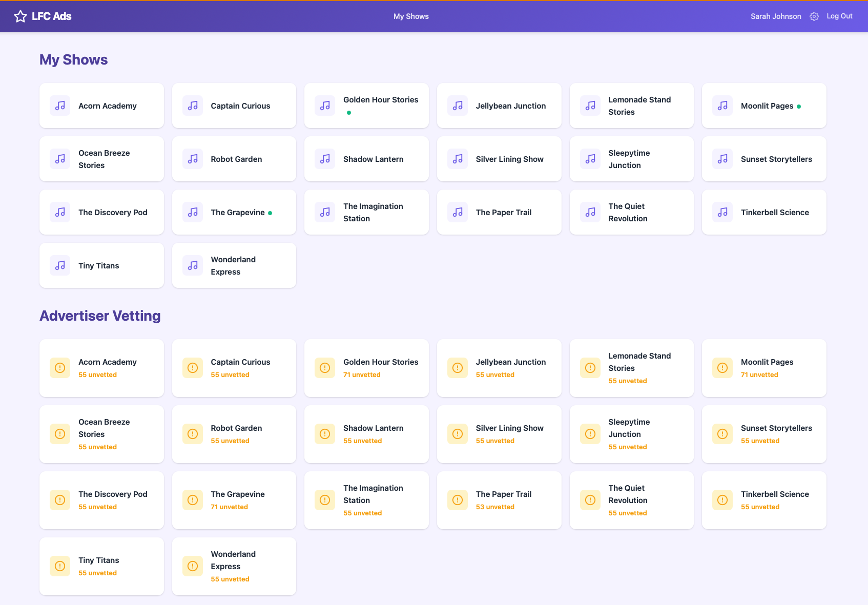Click the music note icon on Acorn Academy card
868x605 pixels.
[x=60, y=106]
